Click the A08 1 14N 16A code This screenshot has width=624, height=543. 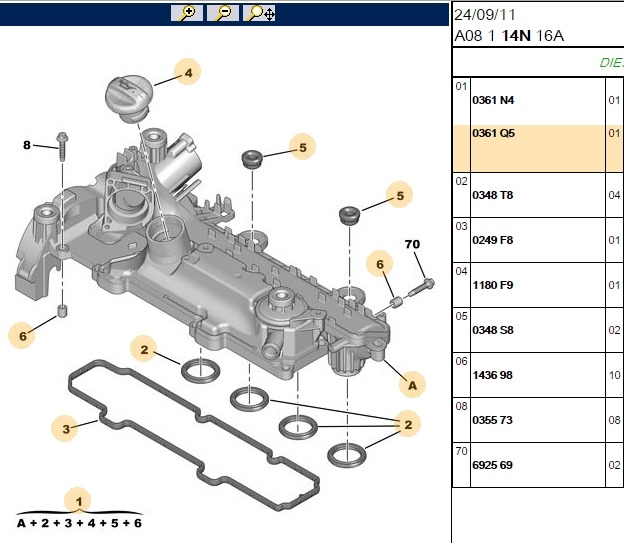pos(509,36)
